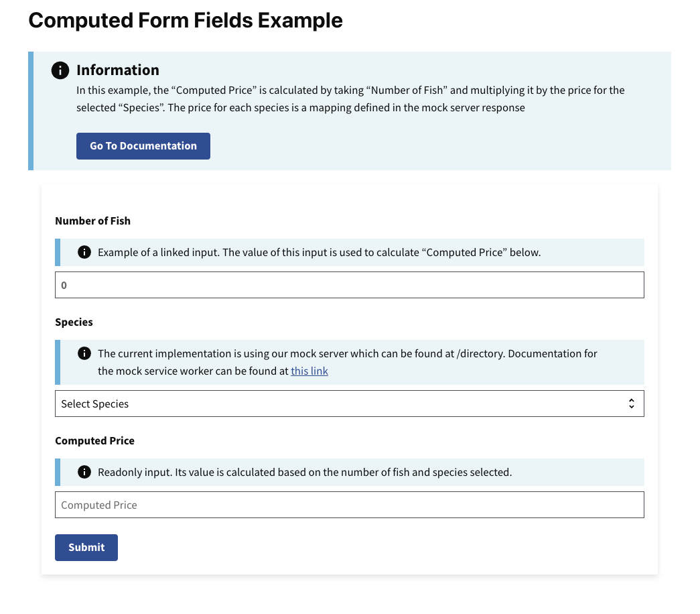Click the Computed Form Fields Example title
The width and height of the screenshot is (700, 614).
pyautogui.click(x=185, y=20)
